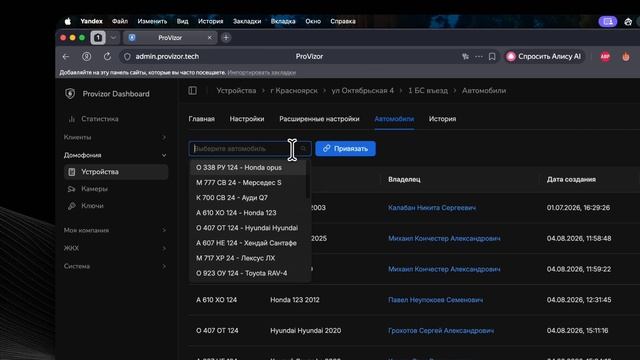
Task: Go to Устройства breadcrumb
Action: point(236,91)
